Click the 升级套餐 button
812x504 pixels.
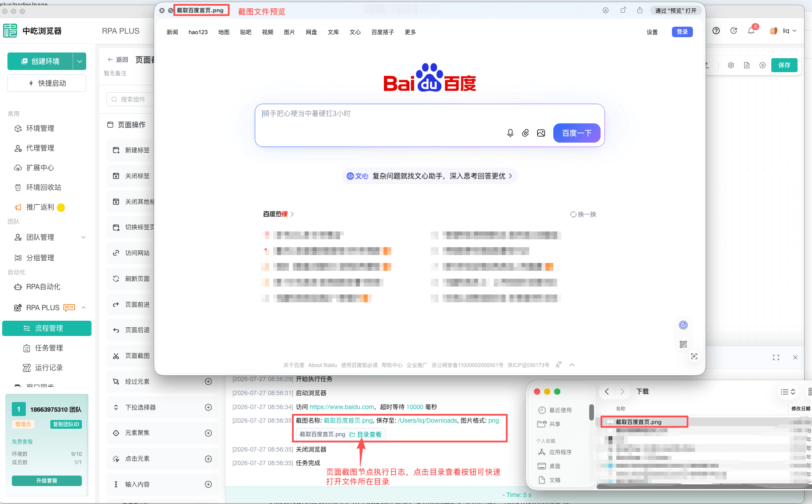coord(47,480)
